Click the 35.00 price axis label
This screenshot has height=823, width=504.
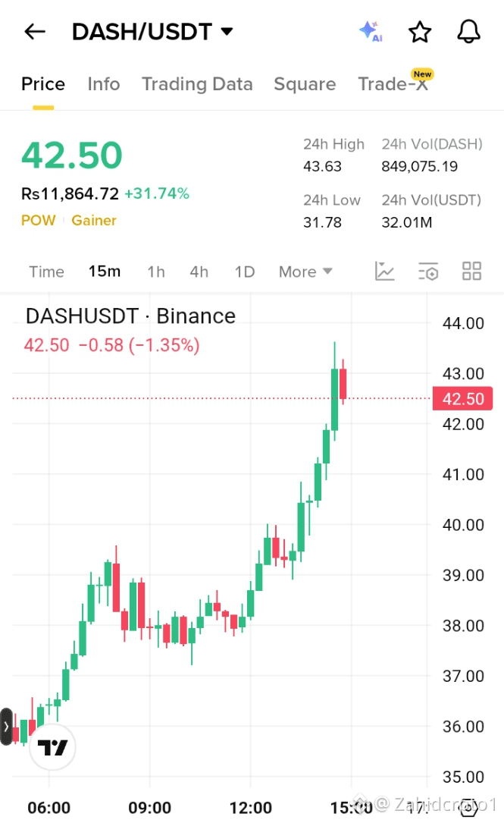463,777
